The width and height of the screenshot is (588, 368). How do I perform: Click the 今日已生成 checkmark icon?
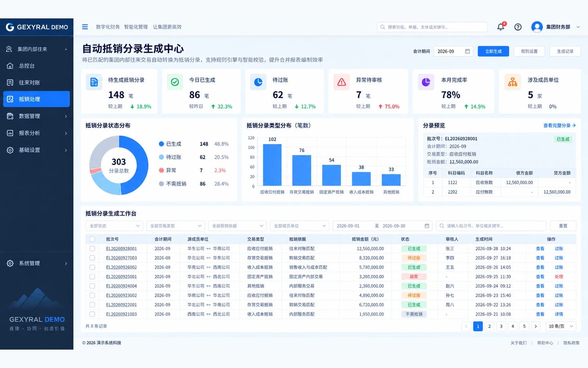pos(175,82)
